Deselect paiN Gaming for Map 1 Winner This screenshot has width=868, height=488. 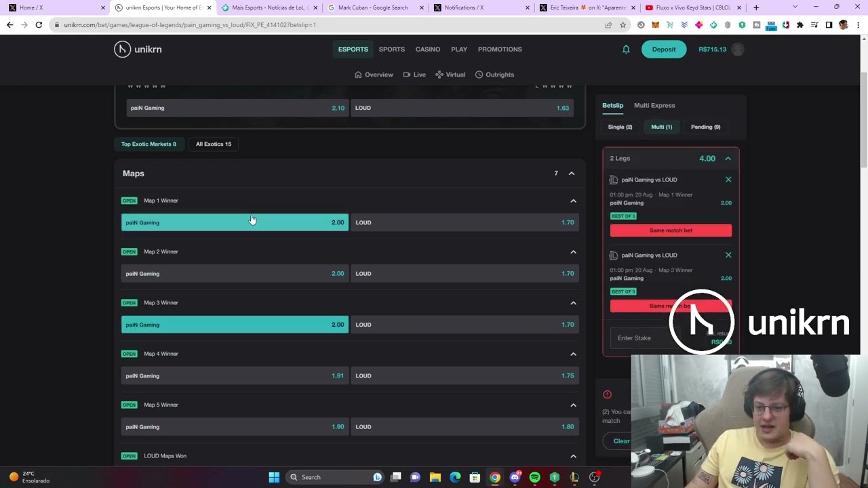click(x=235, y=222)
